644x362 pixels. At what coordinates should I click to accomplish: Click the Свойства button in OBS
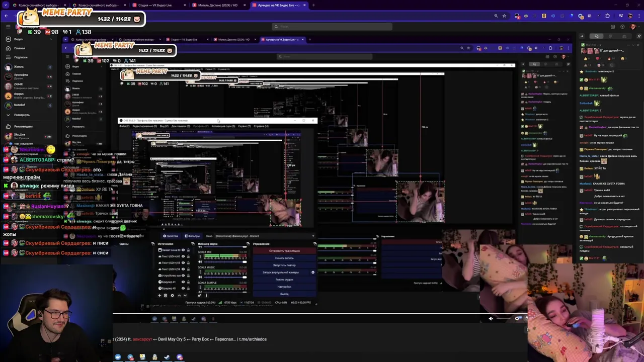click(171, 236)
